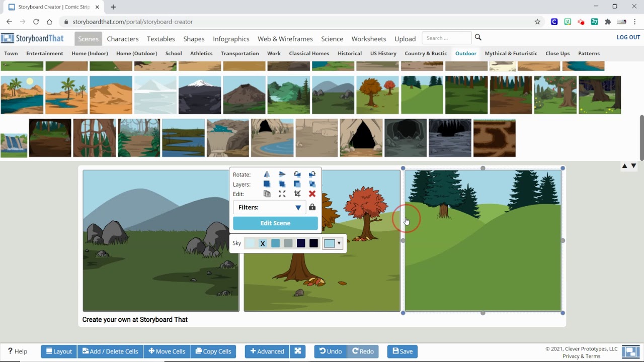Toggle the lock padlock for the scene
644x362 pixels.
(312, 207)
